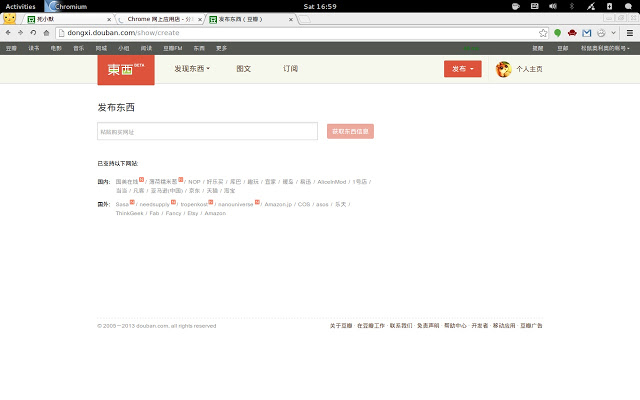
Task: Open the NOP supported site link
Action: click(x=194, y=182)
